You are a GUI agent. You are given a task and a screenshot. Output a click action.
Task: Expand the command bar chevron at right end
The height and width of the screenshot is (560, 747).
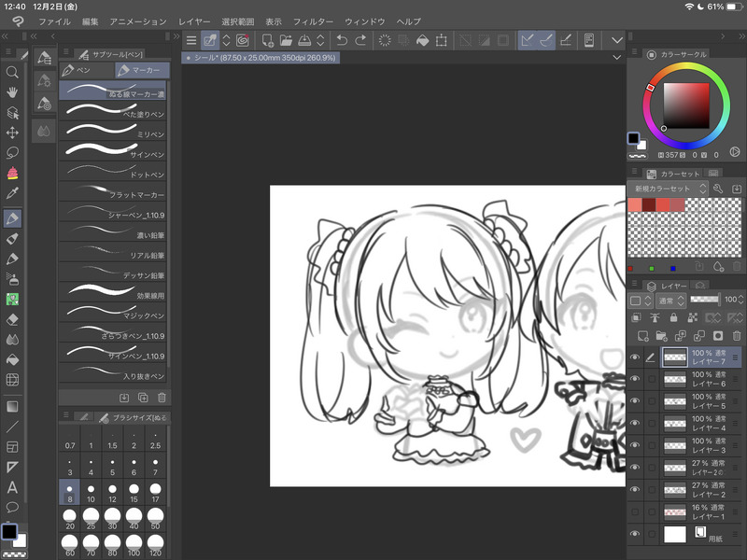(617, 40)
